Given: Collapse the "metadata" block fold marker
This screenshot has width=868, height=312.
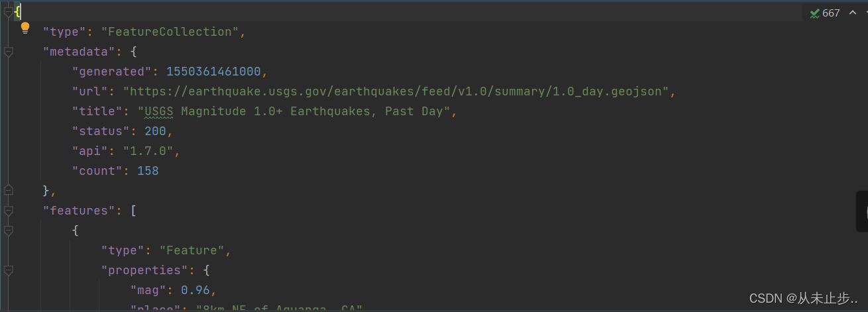Looking at the screenshot, I should click(x=8, y=52).
